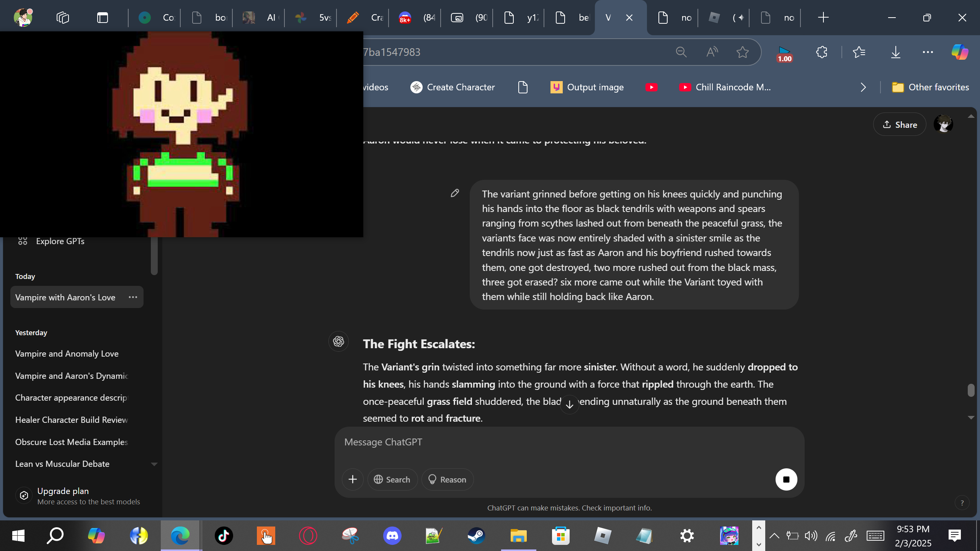The width and height of the screenshot is (980, 551).
Task: Open the ChatGPT account avatar menu
Action: [943, 124]
